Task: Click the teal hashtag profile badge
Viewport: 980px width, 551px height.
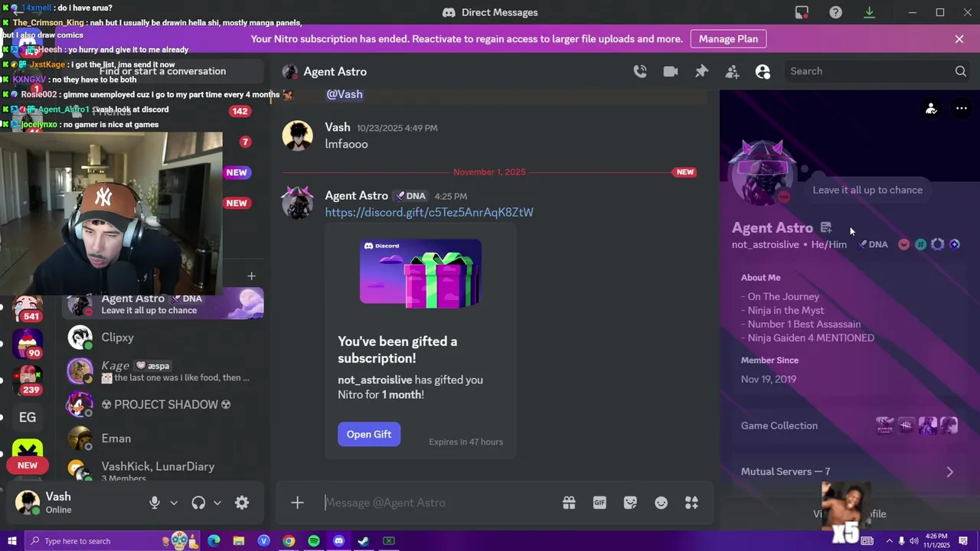Action: [x=920, y=244]
